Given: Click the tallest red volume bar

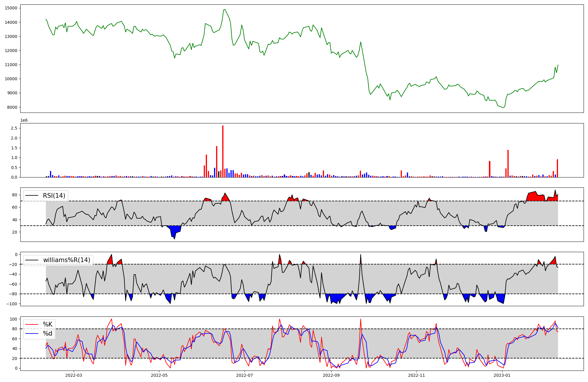Looking at the screenshot, I should (223, 151).
